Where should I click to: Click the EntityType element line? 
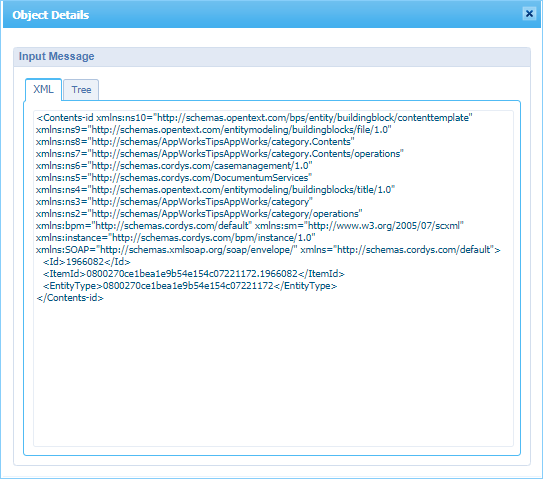point(190,286)
